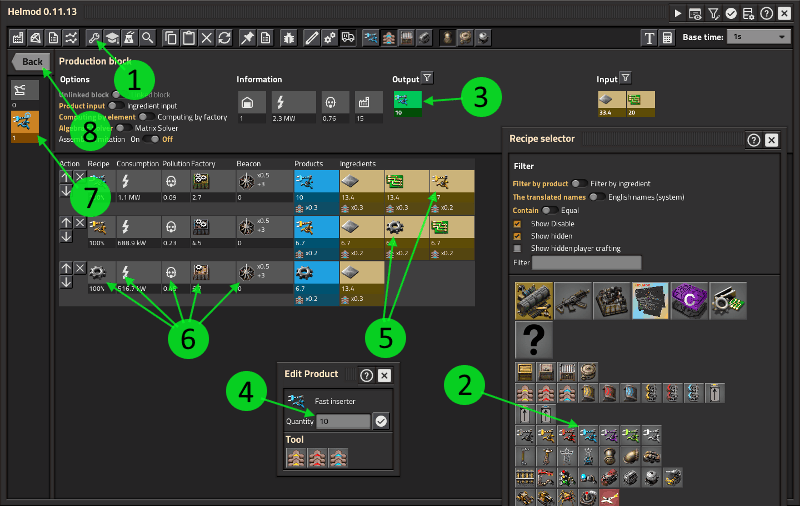The height and width of the screenshot is (506, 800).
Task: Click the calculator icon beside Base time
Action: 667,37
